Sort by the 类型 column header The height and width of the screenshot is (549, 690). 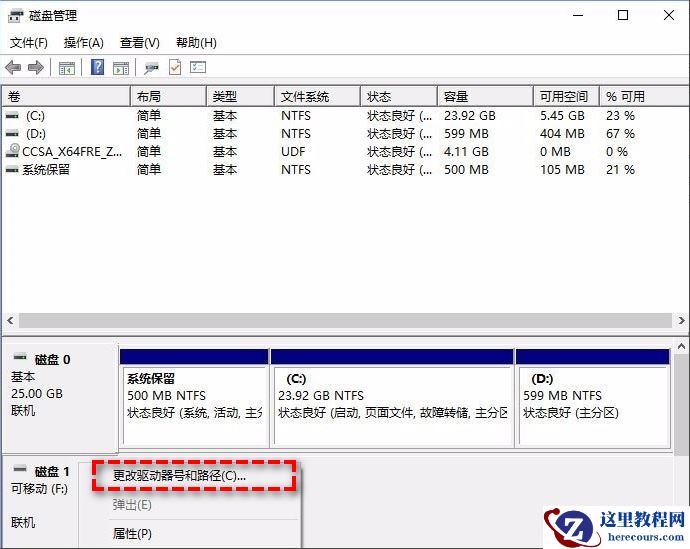[x=240, y=96]
